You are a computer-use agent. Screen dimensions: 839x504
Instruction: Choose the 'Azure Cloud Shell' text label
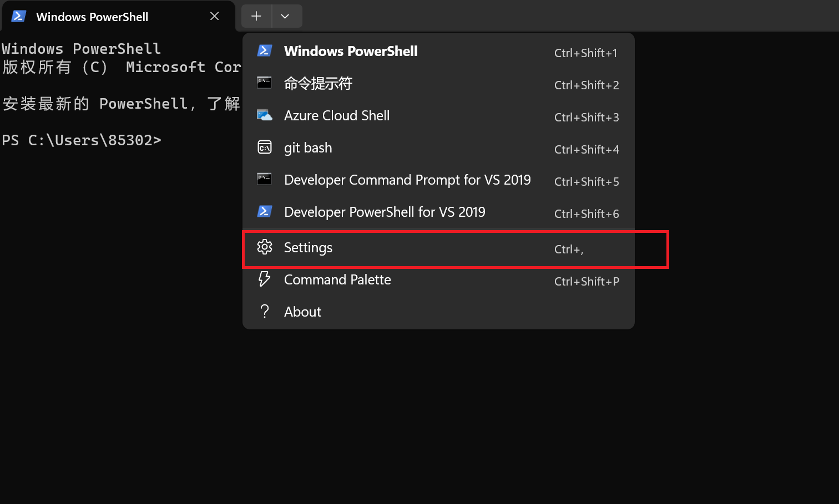337,116
